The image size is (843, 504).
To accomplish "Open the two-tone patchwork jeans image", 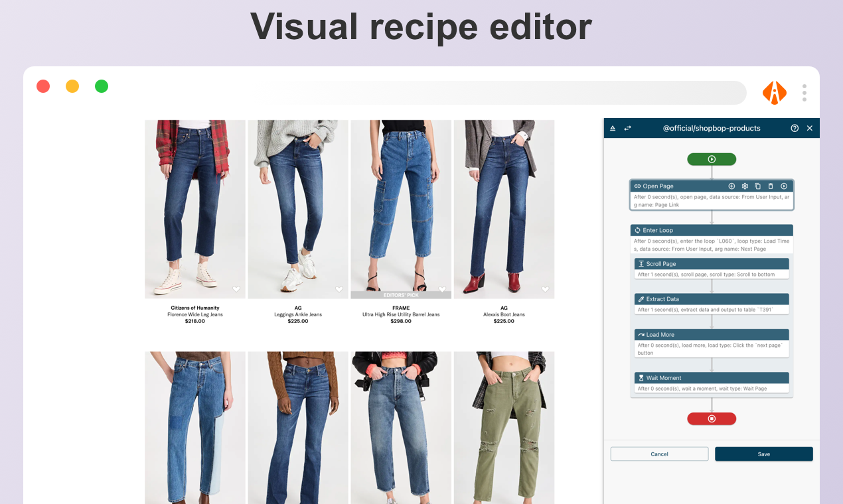I will tap(195, 428).
